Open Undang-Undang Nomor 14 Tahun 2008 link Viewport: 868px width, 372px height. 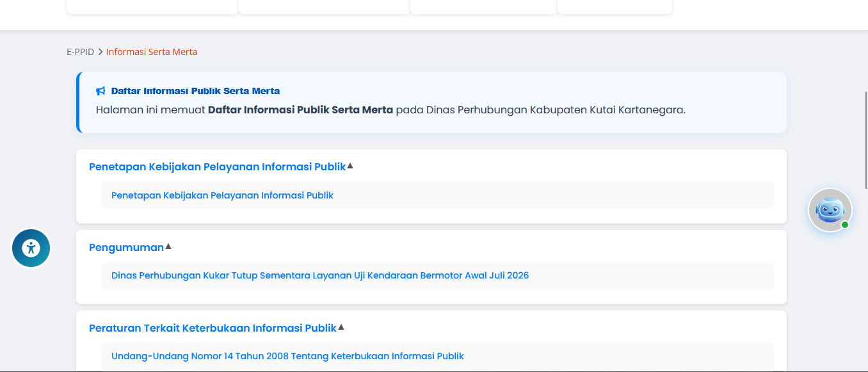[x=287, y=356]
